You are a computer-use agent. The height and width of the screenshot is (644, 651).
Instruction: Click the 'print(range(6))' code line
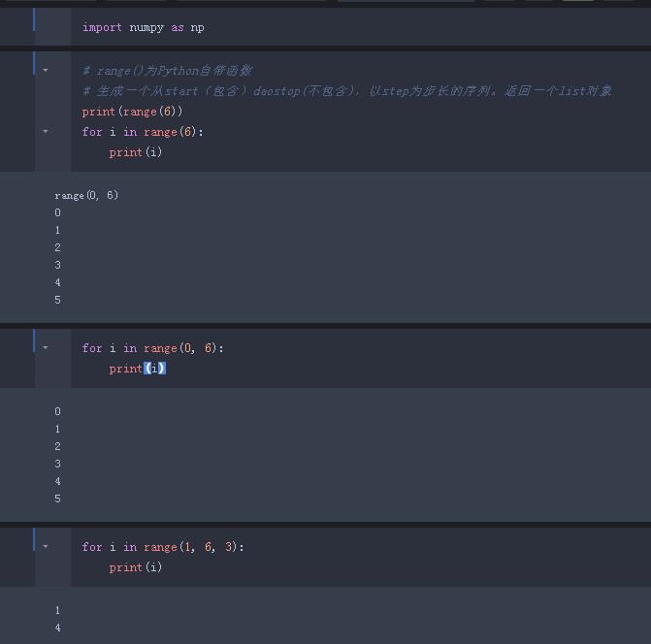coord(132,112)
